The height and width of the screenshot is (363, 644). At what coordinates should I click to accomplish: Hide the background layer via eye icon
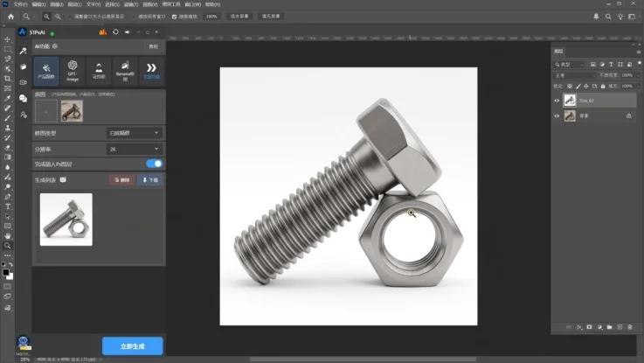[557, 116]
